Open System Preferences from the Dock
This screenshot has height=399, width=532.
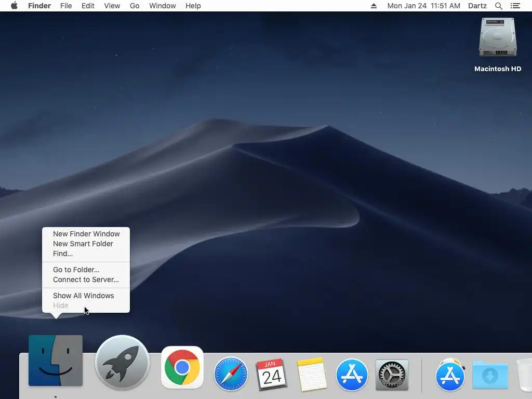[392, 375]
